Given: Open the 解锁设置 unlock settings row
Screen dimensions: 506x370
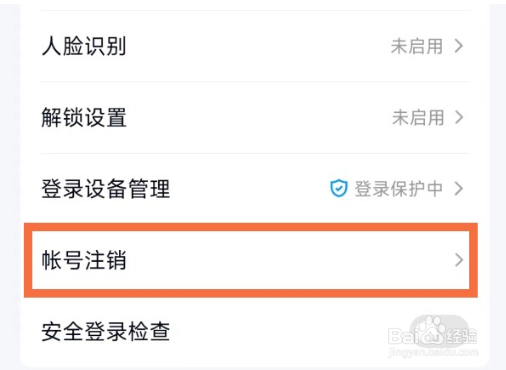Looking at the screenshot, I should tap(255, 117).
